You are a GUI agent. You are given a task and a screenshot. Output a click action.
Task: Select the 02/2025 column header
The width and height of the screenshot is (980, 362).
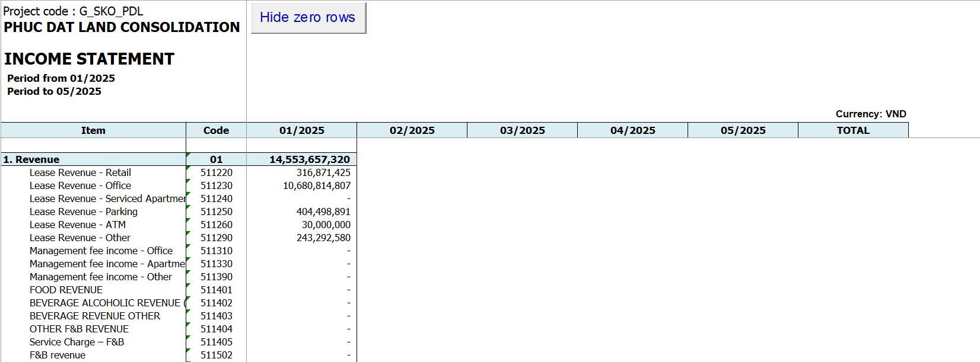tap(412, 130)
